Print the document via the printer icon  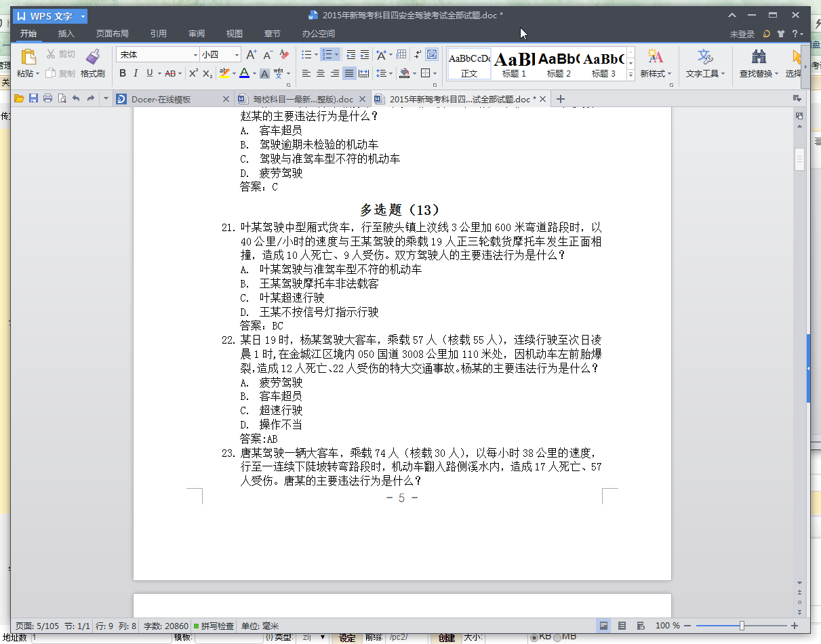[47, 99]
